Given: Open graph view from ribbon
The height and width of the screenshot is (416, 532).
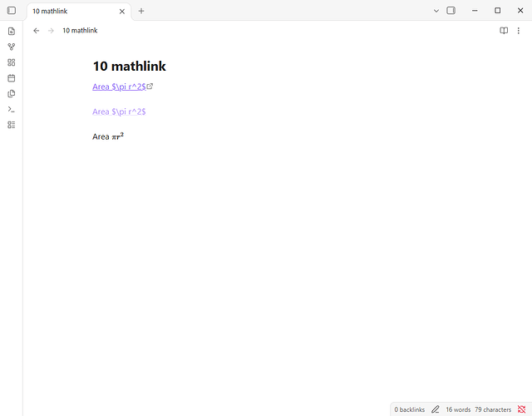Looking at the screenshot, I should (12, 47).
